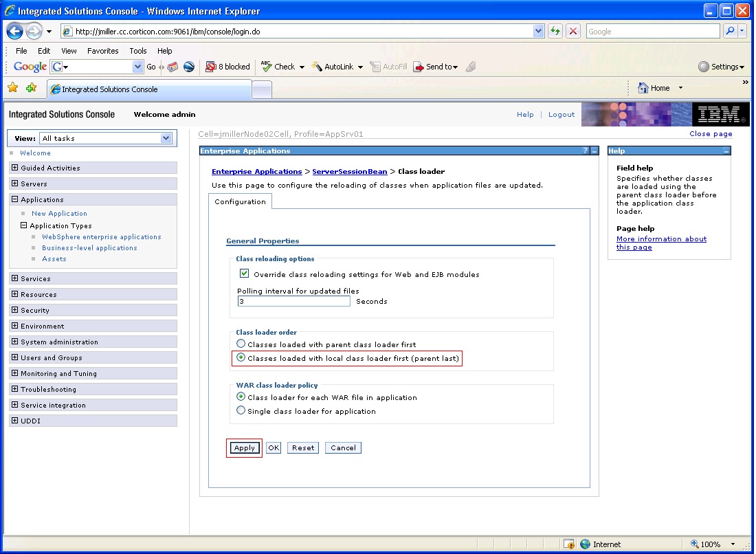Click the Google toolbar Go button
Screen dimensions: 756x554
[x=151, y=67]
